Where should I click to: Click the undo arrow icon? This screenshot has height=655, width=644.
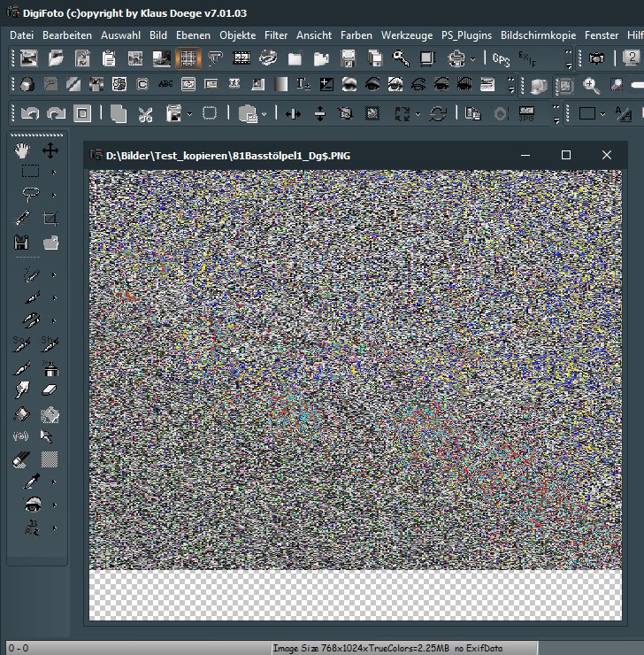(29, 113)
